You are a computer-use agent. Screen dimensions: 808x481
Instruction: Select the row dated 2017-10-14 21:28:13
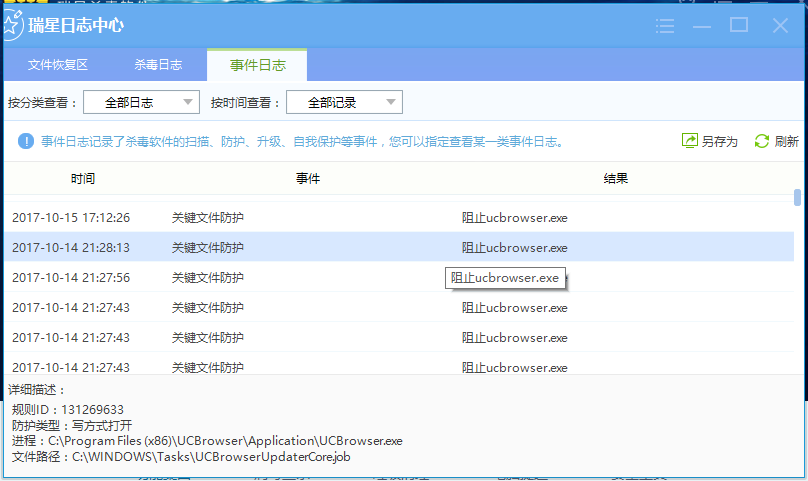[x=399, y=247]
